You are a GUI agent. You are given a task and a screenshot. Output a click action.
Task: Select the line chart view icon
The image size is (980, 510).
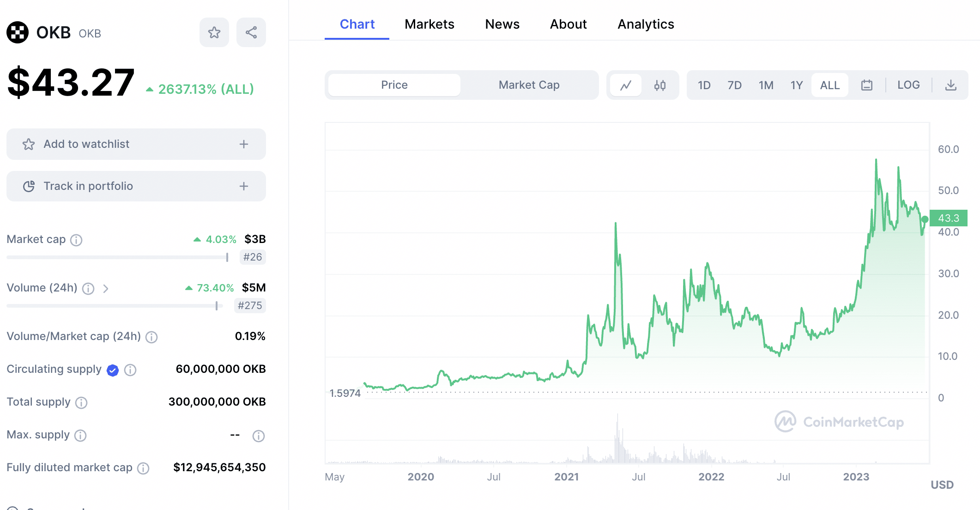coord(626,85)
